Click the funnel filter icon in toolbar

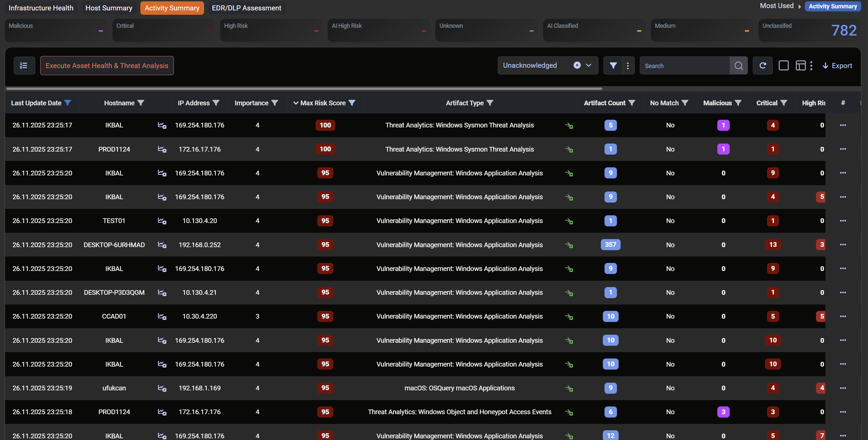click(613, 65)
